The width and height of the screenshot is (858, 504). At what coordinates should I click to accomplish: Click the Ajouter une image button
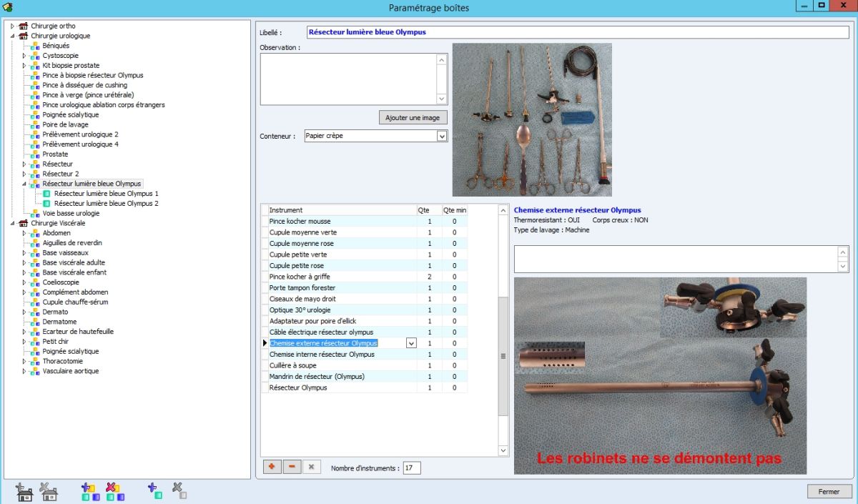tap(413, 117)
